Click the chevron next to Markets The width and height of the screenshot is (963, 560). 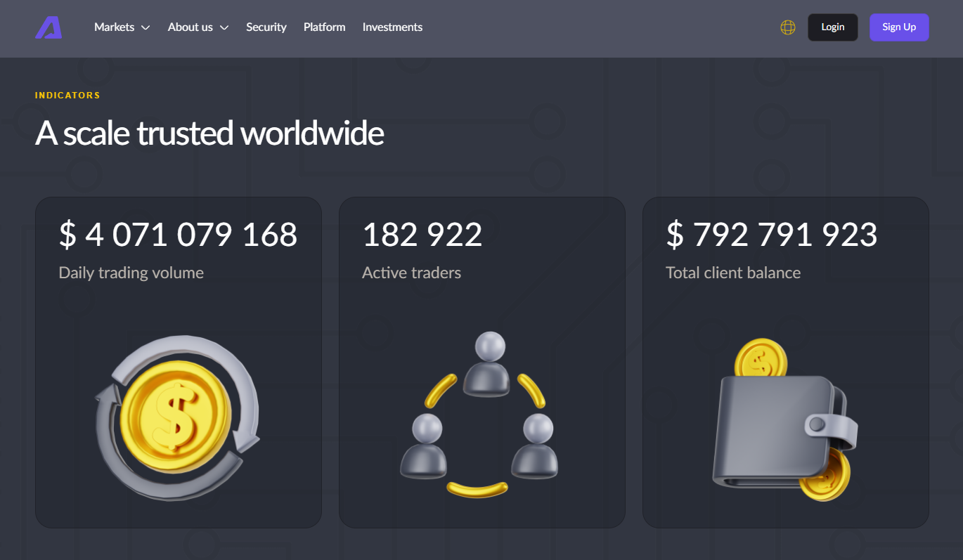(x=146, y=28)
